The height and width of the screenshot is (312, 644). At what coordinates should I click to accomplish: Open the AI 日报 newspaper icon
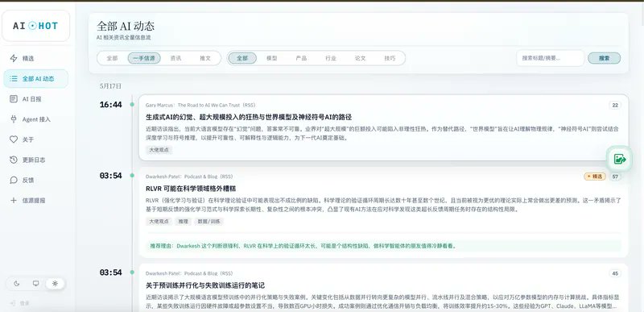tap(14, 98)
